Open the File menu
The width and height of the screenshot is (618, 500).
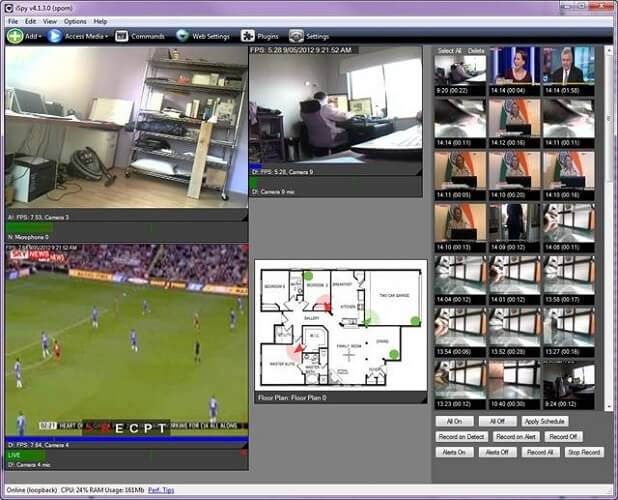[x=13, y=21]
